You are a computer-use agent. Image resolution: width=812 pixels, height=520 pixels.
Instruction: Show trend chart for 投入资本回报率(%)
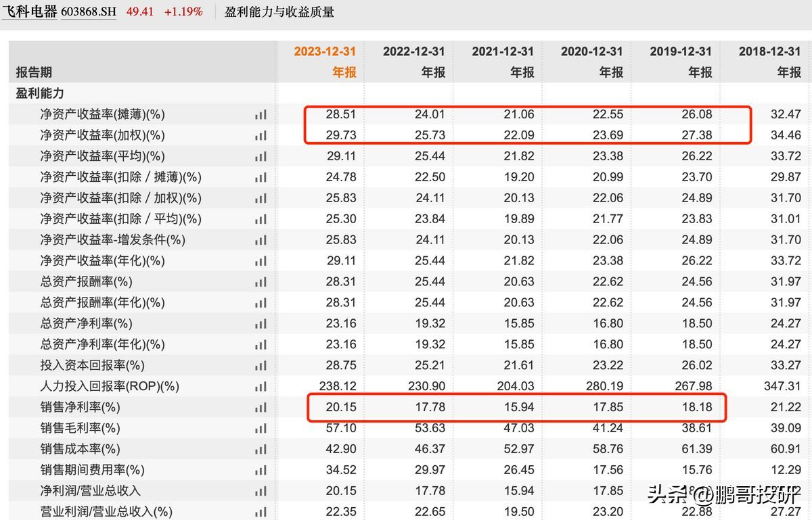(261, 365)
